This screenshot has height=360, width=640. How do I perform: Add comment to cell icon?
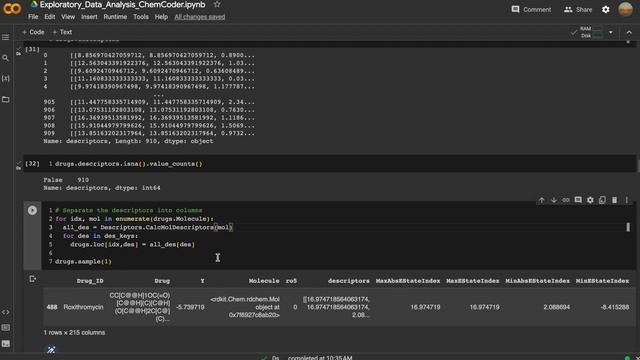(578, 200)
